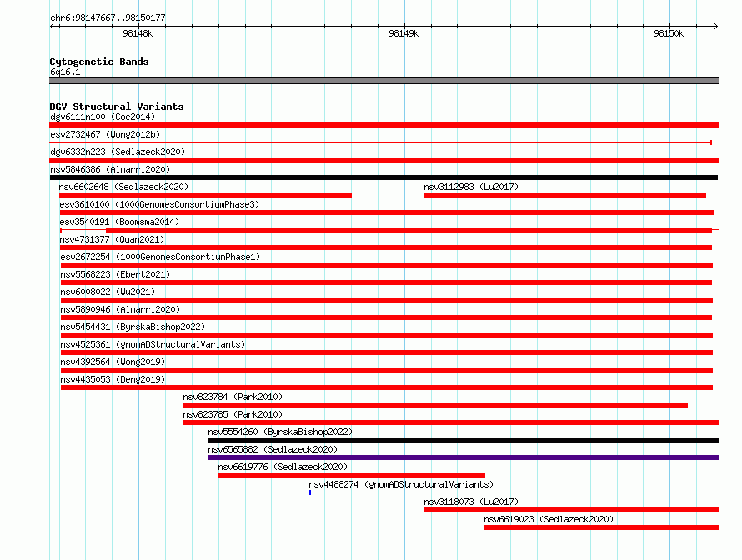Click the red bar for nsv4731377
Image resolution: width=742 pixels, height=560 pixels.
386,247
